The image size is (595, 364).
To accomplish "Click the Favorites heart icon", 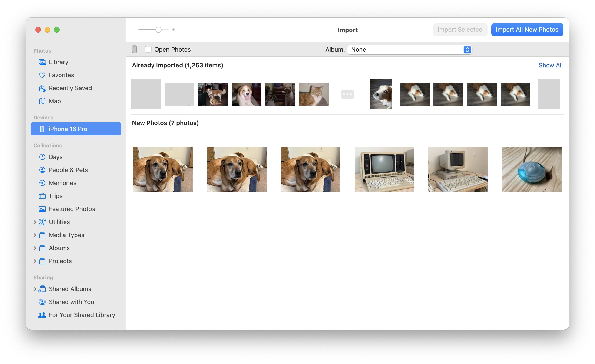I will click(42, 75).
